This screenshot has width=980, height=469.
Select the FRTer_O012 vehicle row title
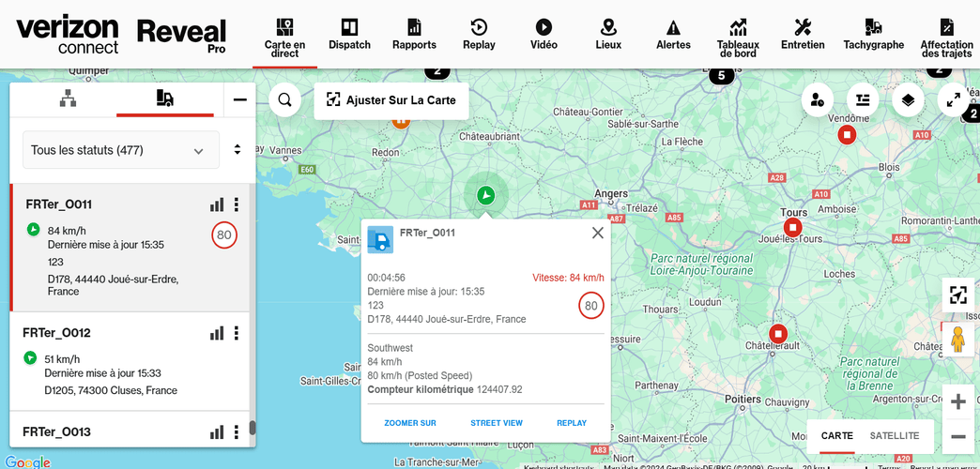(56, 333)
